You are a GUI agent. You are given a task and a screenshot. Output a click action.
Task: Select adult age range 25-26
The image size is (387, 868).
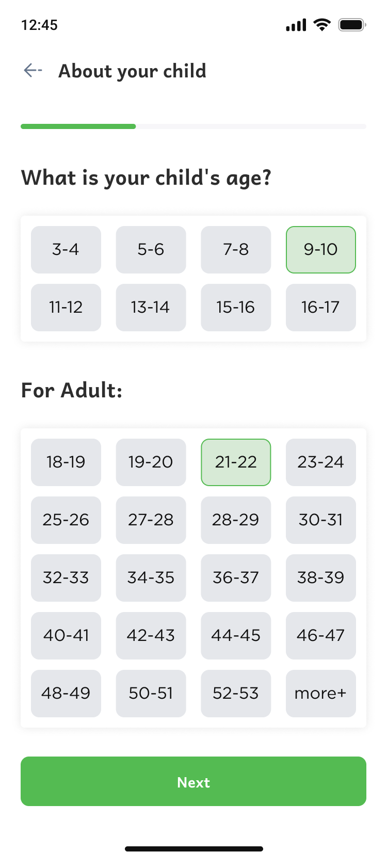click(66, 520)
